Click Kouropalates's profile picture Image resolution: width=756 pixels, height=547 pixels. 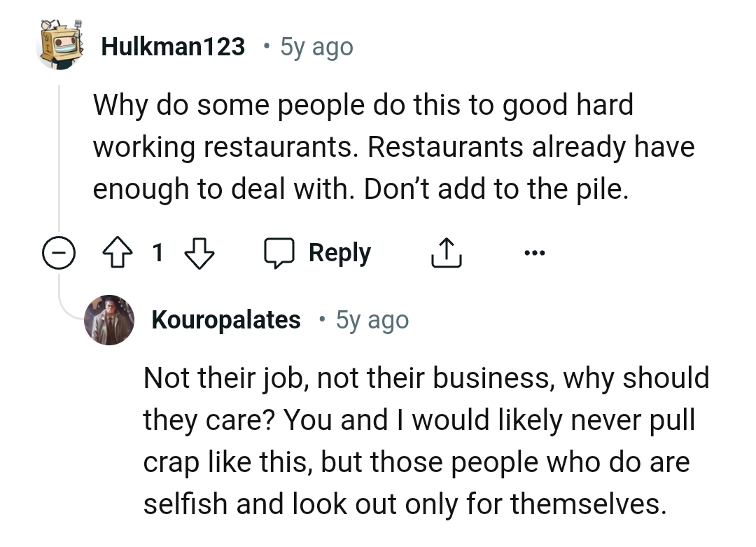[x=110, y=319]
